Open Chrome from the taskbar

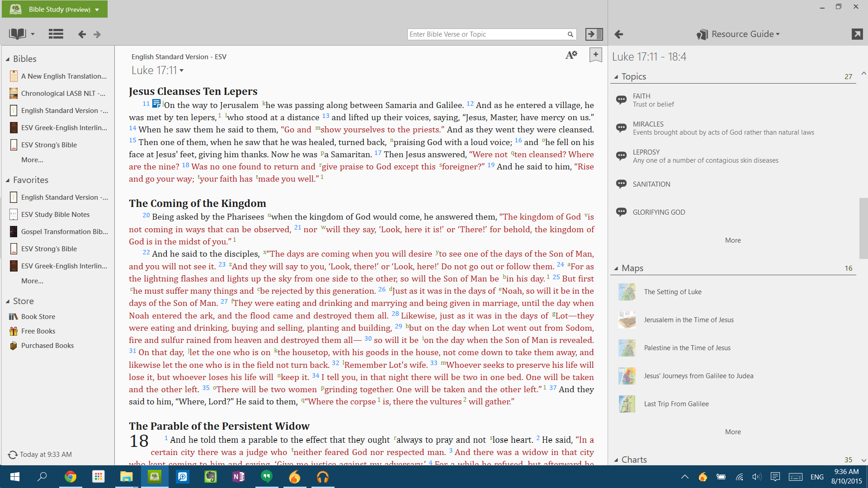[x=70, y=477]
